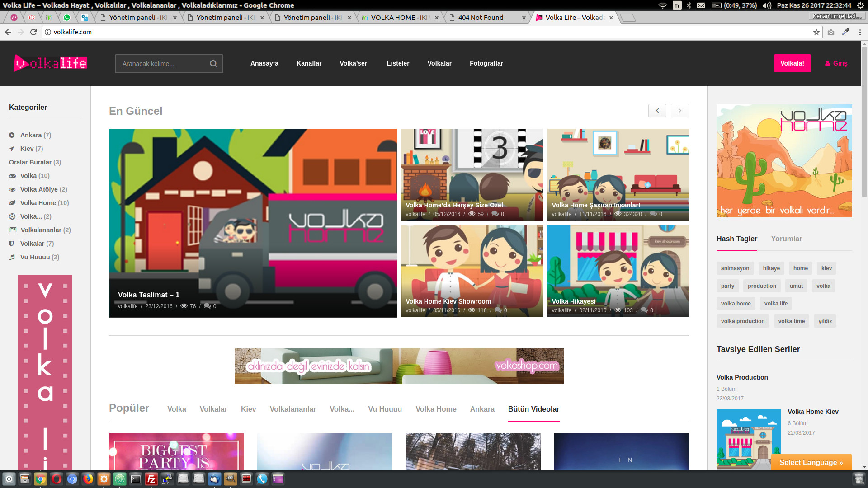
Task: Click the Giriş login link
Action: [836, 63]
